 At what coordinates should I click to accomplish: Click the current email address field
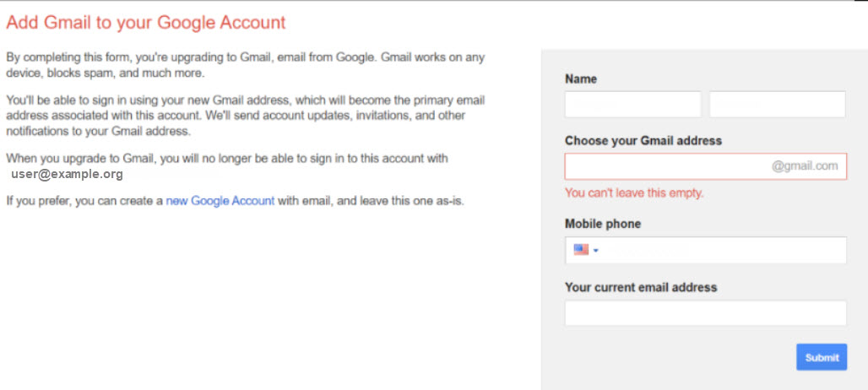click(705, 313)
